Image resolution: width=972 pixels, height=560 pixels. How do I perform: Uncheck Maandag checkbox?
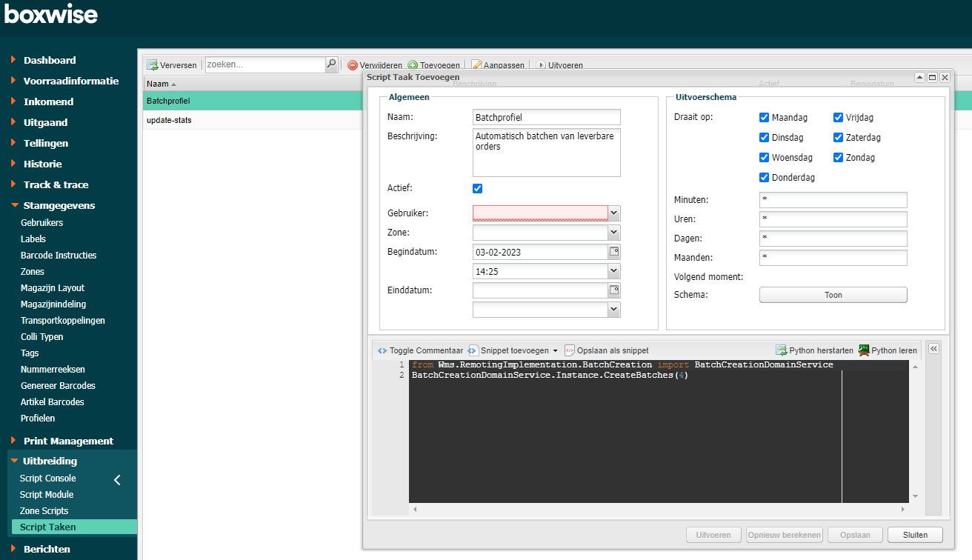[x=765, y=118]
